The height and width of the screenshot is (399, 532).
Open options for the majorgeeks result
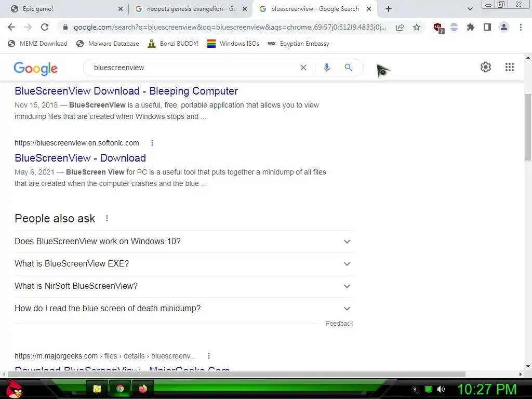click(x=209, y=356)
